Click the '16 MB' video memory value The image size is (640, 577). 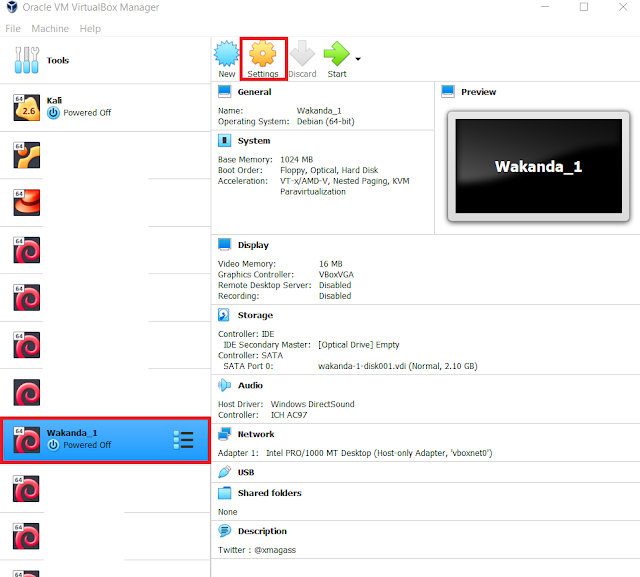coord(331,264)
